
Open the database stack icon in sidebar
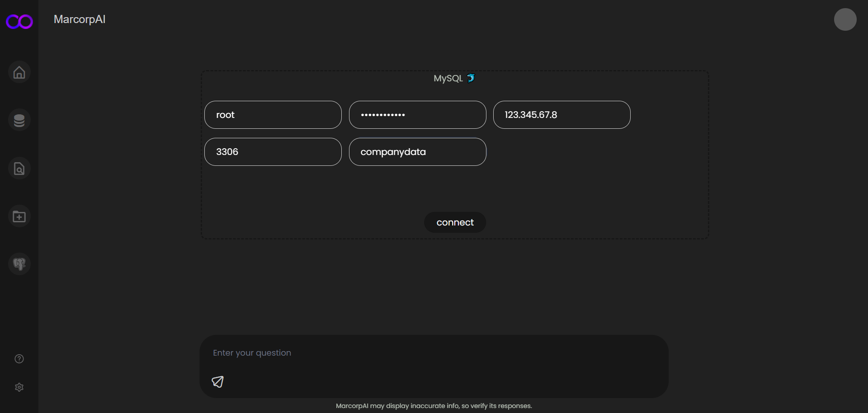point(19,120)
